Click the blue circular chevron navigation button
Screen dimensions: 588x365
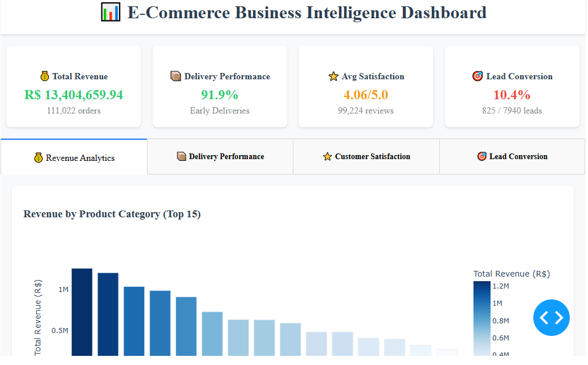[551, 318]
